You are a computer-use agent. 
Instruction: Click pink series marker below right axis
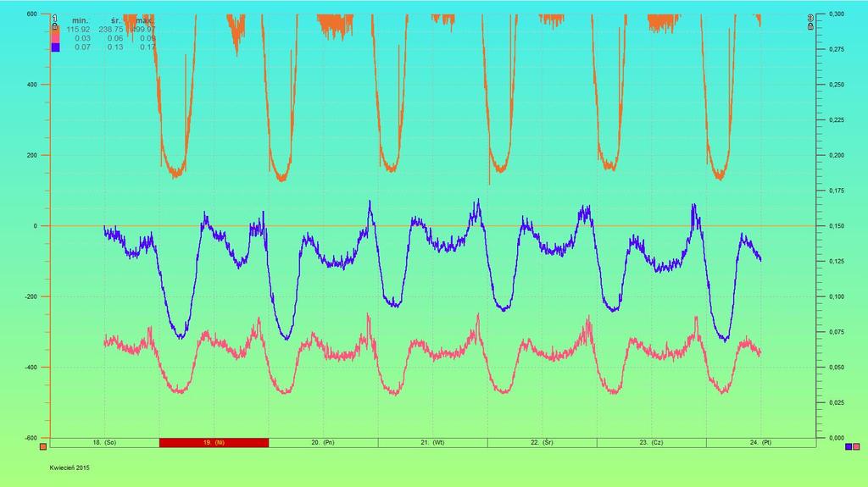tap(856, 446)
